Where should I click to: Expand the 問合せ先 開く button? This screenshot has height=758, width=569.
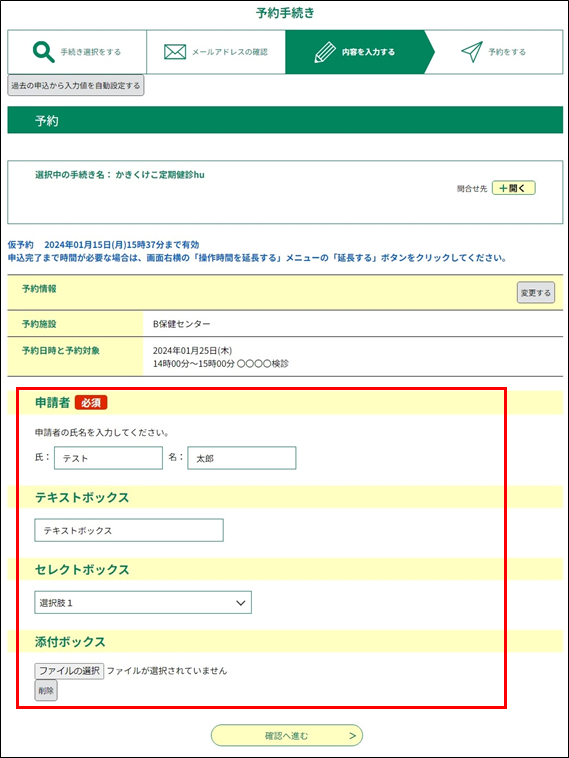click(x=513, y=188)
